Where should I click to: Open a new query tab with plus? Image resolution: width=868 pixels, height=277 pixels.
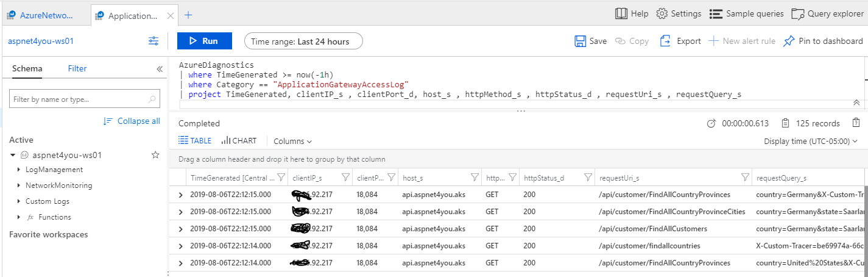(x=188, y=15)
